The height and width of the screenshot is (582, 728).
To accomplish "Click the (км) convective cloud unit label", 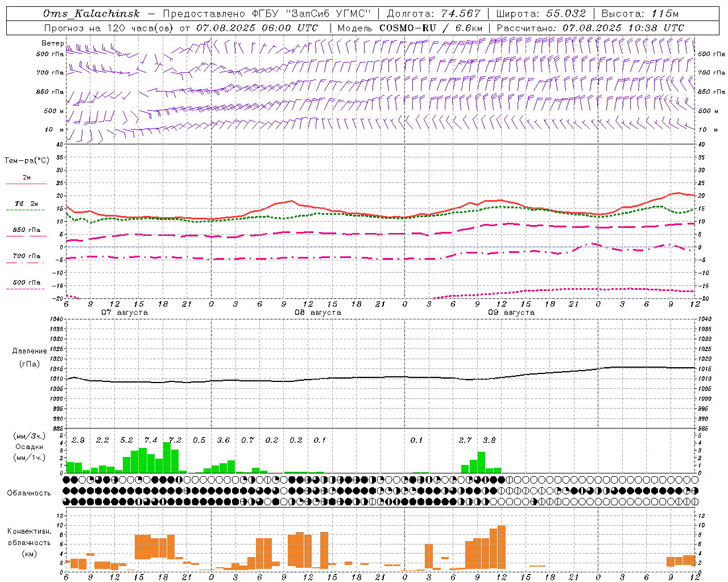I will [29, 553].
